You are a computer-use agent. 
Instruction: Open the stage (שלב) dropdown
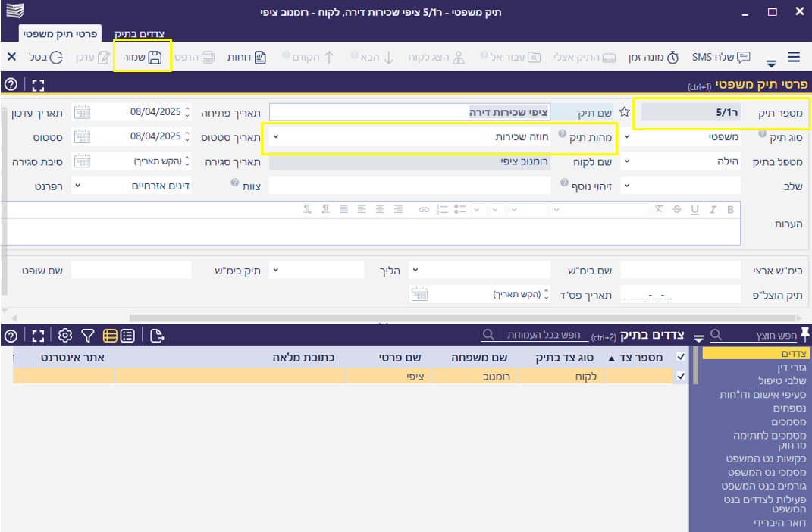627,185
